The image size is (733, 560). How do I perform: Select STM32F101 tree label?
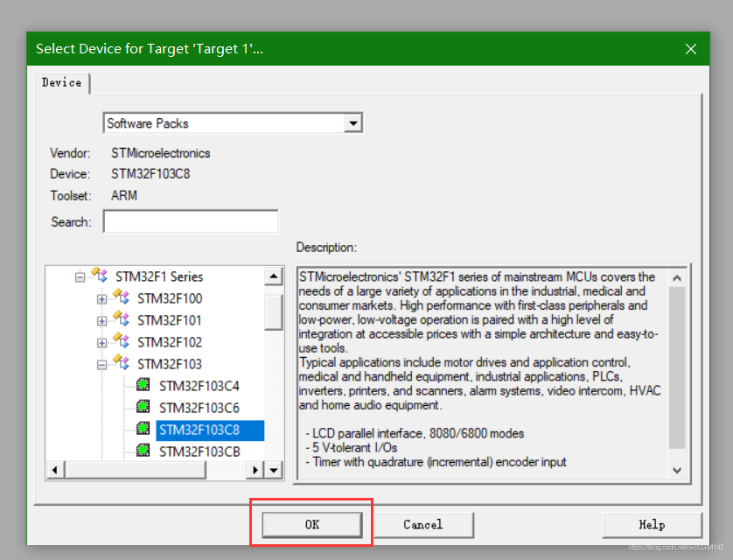170,320
